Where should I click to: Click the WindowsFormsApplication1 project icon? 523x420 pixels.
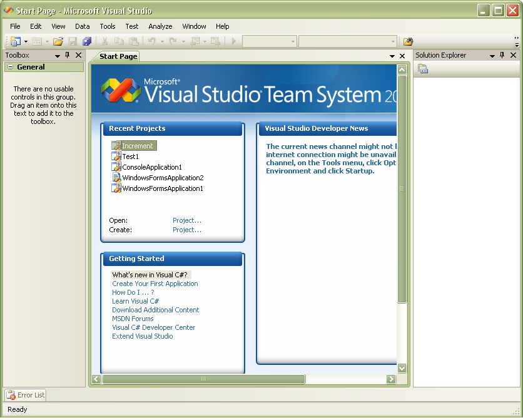pos(116,188)
